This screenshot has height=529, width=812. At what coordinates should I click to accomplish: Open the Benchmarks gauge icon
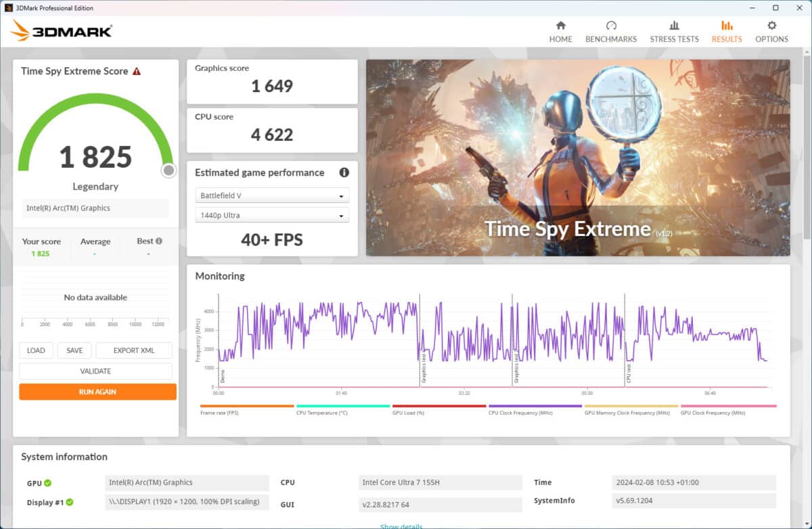point(611,26)
